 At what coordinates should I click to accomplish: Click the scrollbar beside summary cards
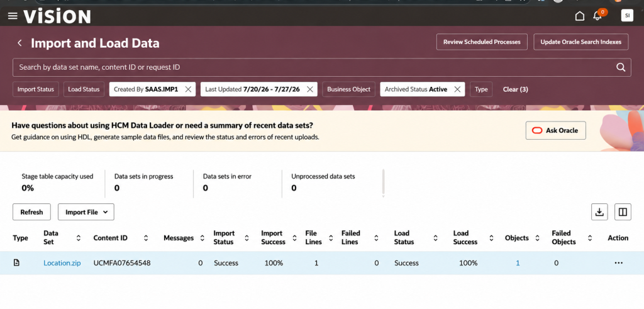click(383, 183)
